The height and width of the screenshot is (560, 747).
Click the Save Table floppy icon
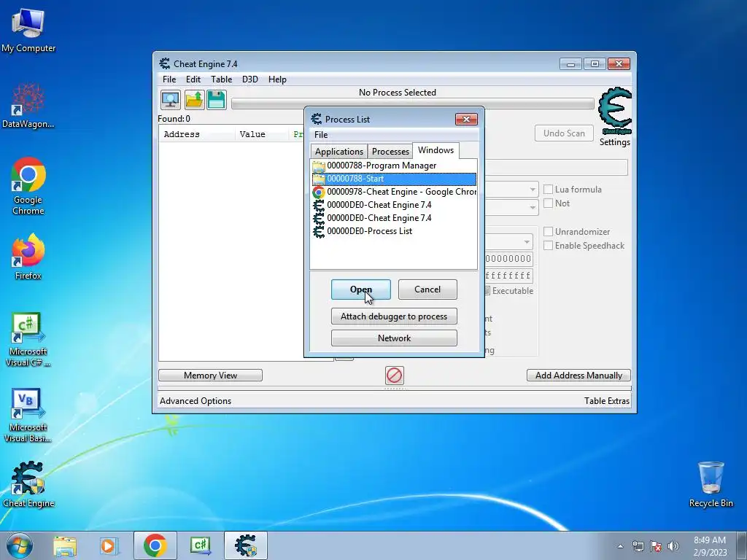click(x=217, y=100)
